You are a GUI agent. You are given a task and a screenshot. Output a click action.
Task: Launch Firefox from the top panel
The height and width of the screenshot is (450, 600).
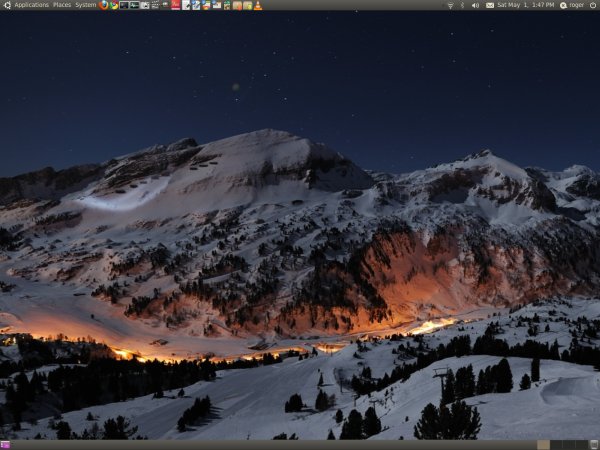tap(104, 5)
